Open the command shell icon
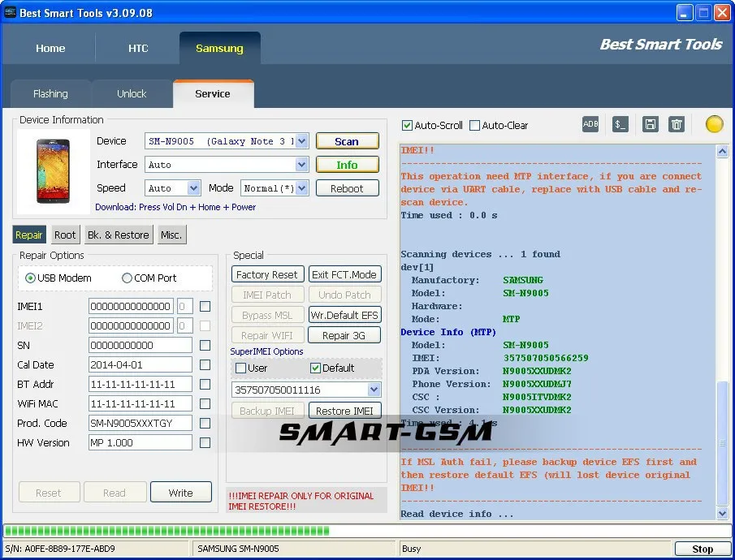This screenshot has height=560, width=735. click(620, 124)
